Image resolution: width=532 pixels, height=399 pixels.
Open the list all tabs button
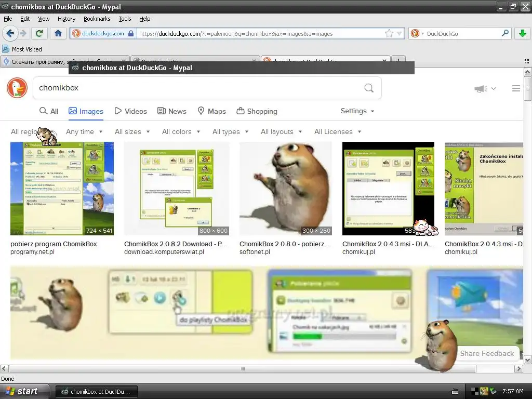[526, 61]
